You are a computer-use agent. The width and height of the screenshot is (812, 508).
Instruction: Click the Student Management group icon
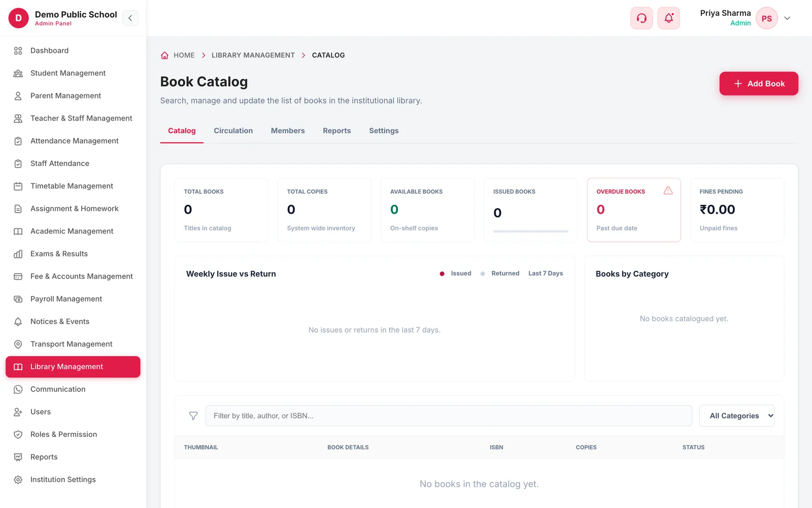(x=18, y=73)
